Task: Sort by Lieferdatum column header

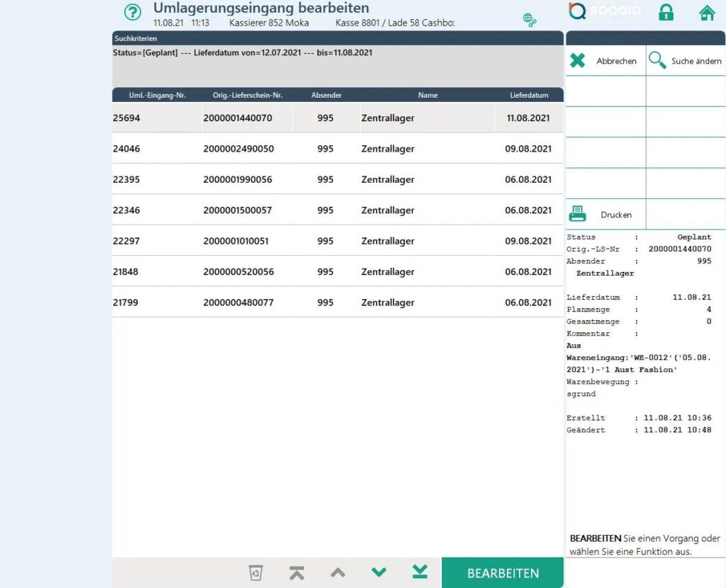Action: pyautogui.click(x=529, y=95)
